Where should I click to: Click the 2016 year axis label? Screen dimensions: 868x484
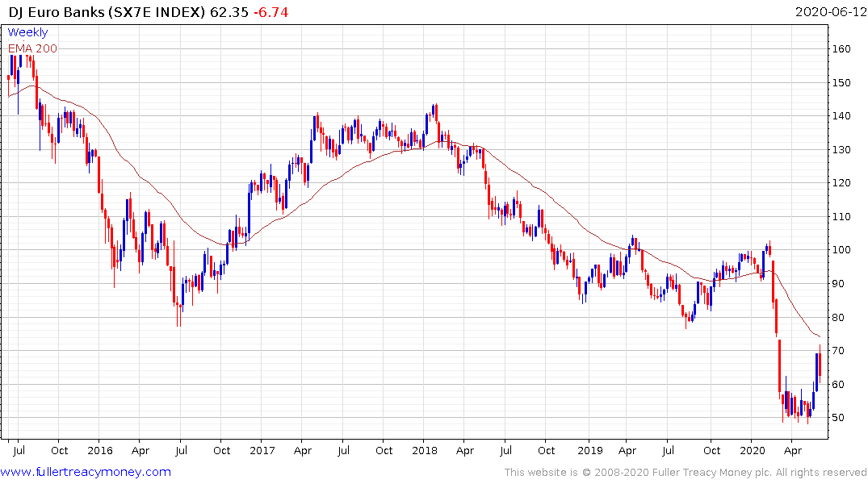100,450
